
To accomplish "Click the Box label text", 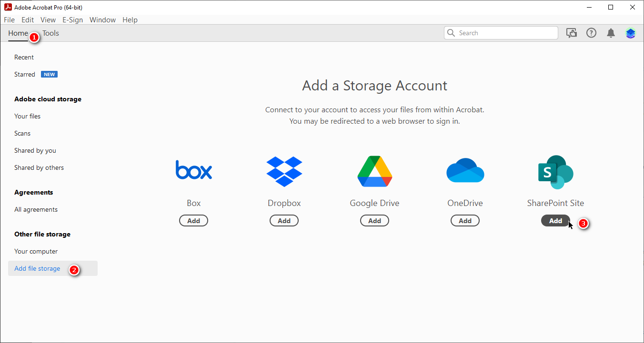I will pyautogui.click(x=194, y=203).
